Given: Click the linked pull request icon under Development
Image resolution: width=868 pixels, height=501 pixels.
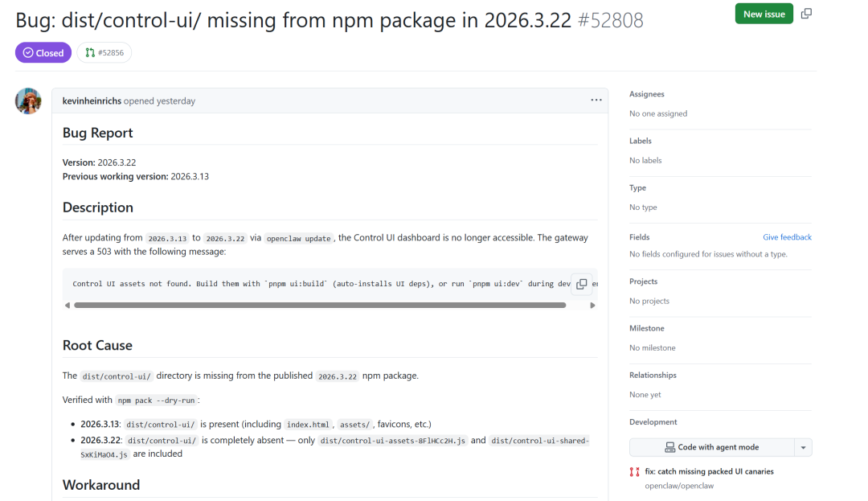Looking at the screenshot, I should [634, 472].
